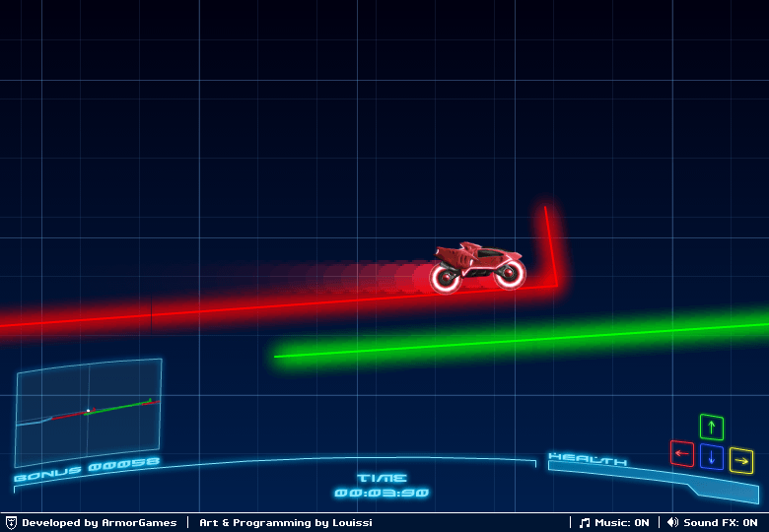Click the yellow right arrow key
This screenshot has width=769, height=532.
[x=741, y=460]
